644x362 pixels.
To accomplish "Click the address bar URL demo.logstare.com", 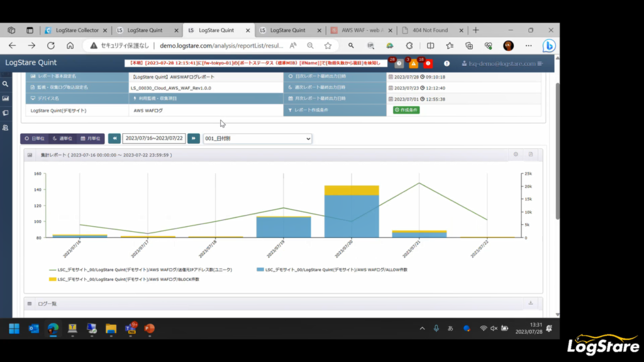I will pos(221,45).
